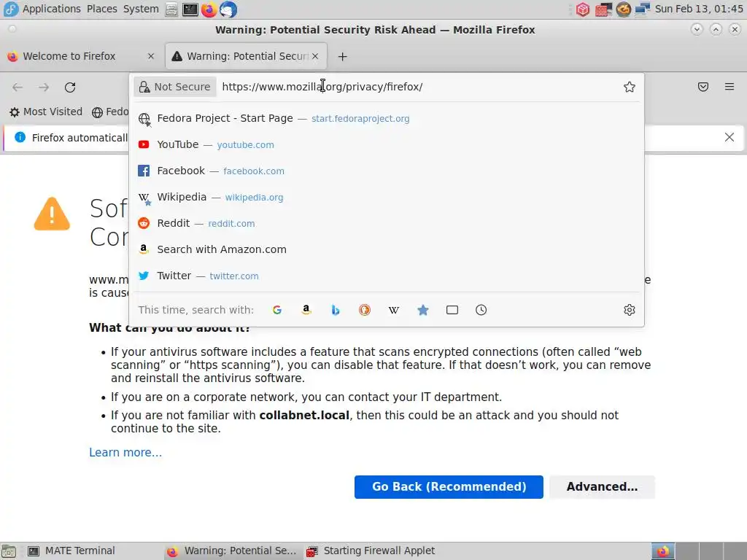Search with Google one-off engine
Screen dimensions: 747x560
(x=276, y=310)
